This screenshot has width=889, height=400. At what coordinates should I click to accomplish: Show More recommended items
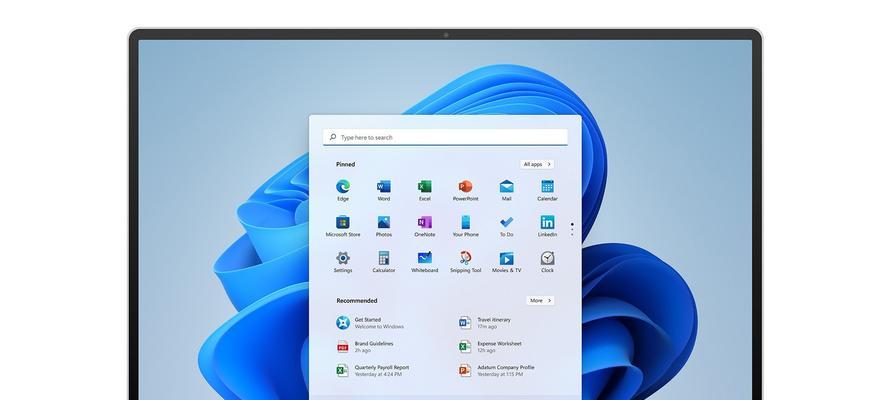[x=540, y=300]
